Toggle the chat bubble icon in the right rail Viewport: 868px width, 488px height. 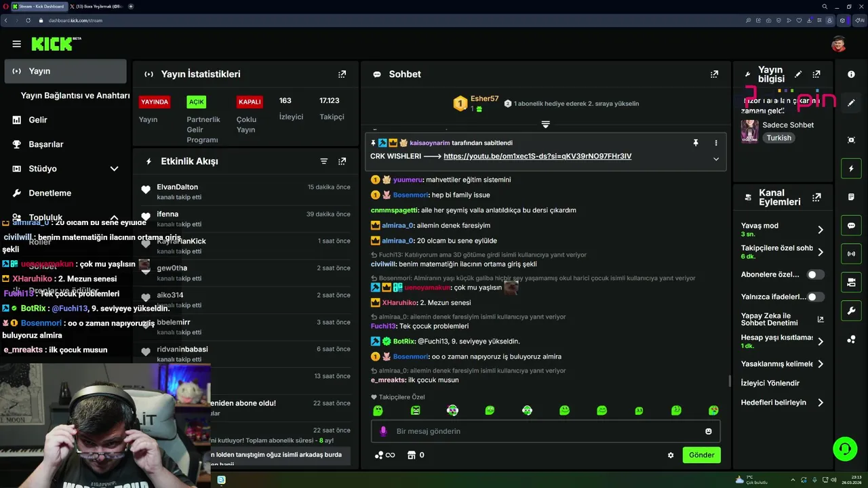point(851,226)
